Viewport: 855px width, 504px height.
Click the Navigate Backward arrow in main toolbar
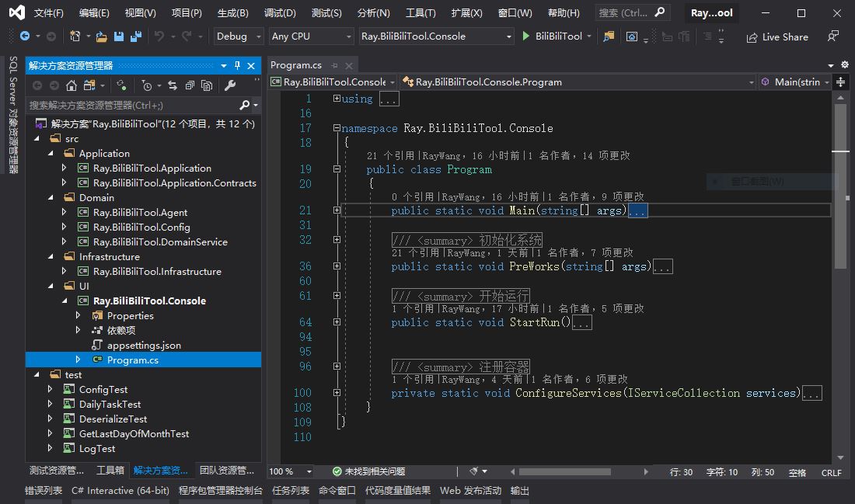point(25,36)
